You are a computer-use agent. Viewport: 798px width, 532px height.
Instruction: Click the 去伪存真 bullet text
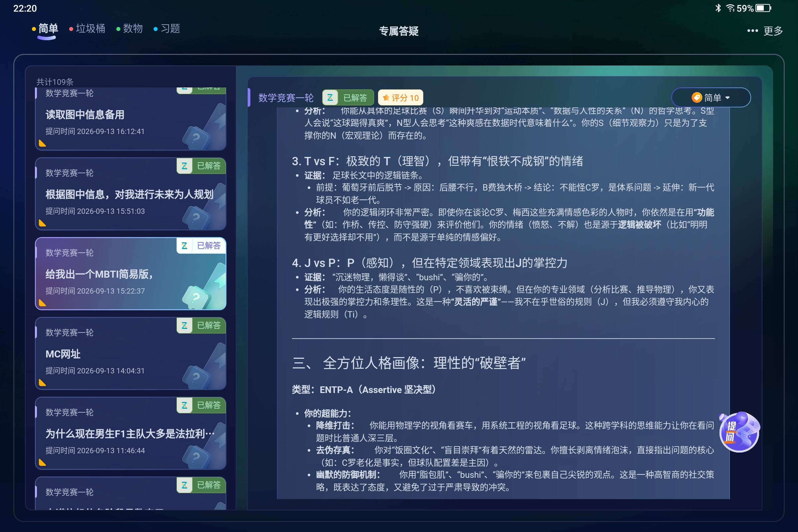click(x=515, y=456)
